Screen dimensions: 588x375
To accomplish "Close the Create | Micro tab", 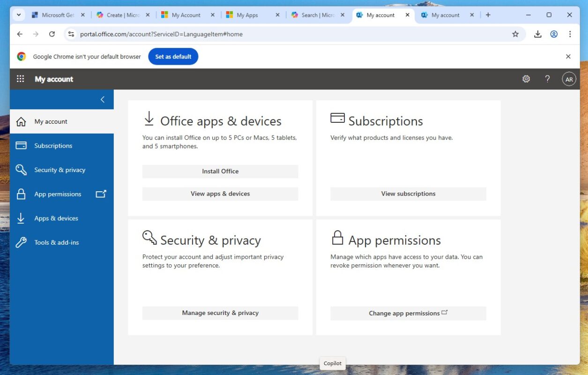I will (x=148, y=15).
